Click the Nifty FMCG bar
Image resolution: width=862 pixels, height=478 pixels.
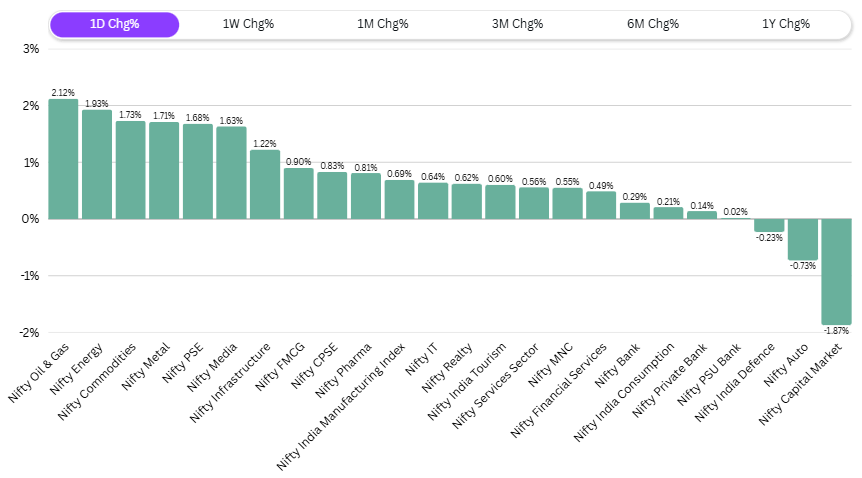298,194
